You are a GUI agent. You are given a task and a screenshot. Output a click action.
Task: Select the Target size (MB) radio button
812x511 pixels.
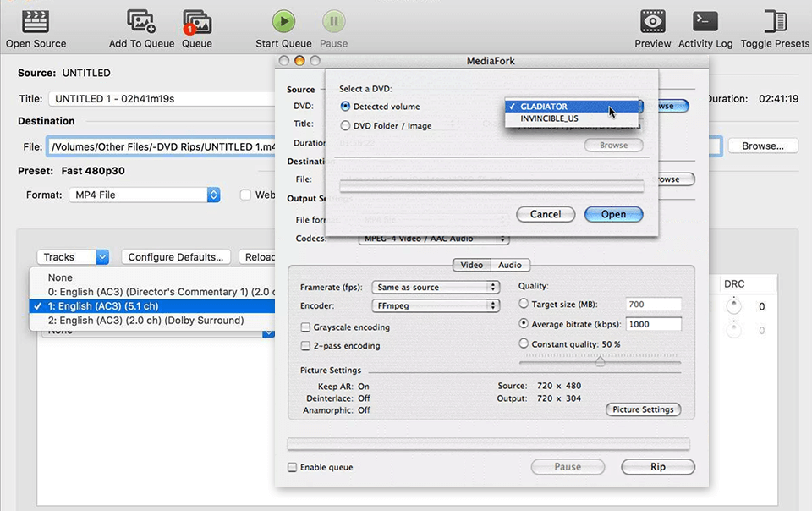pos(524,305)
